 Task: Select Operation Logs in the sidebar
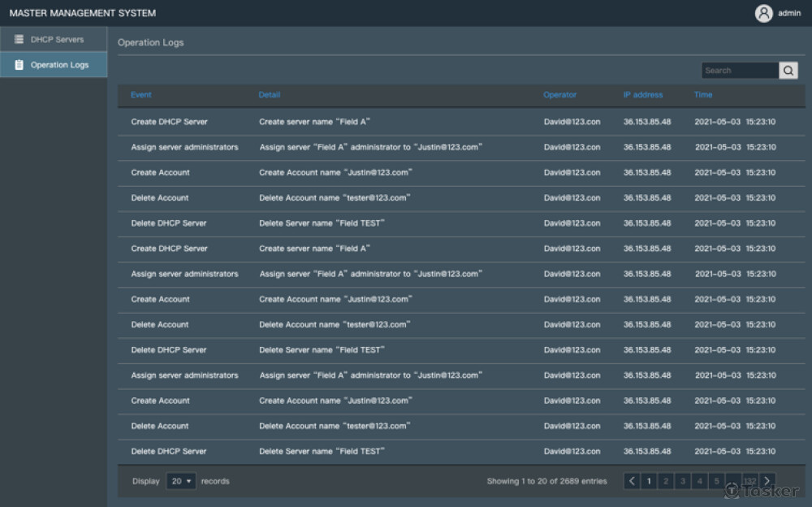tap(59, 65)
